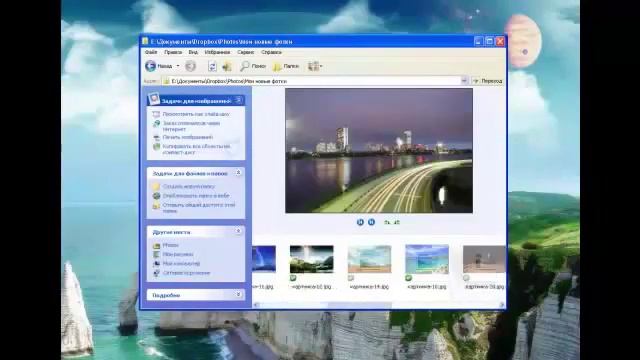The width and height of the screenshot is (640, 360).
Task: Toggle the Папки folders pane
Action: [286, 66]
